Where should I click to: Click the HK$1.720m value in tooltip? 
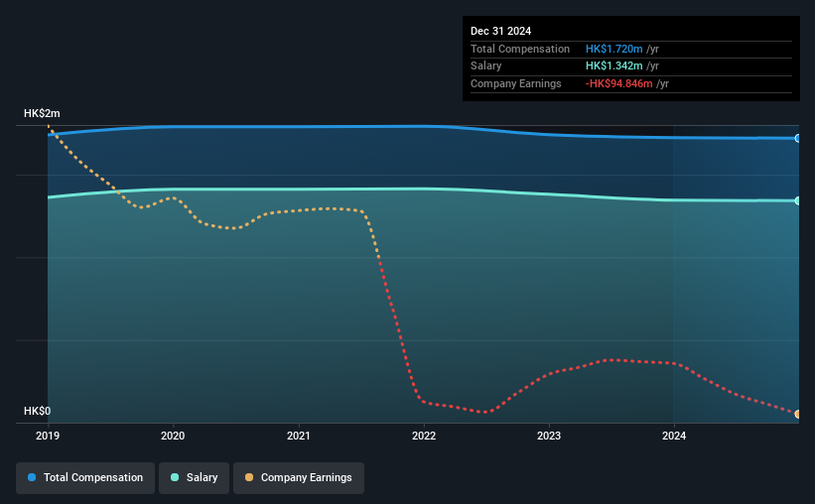(613, 49)
